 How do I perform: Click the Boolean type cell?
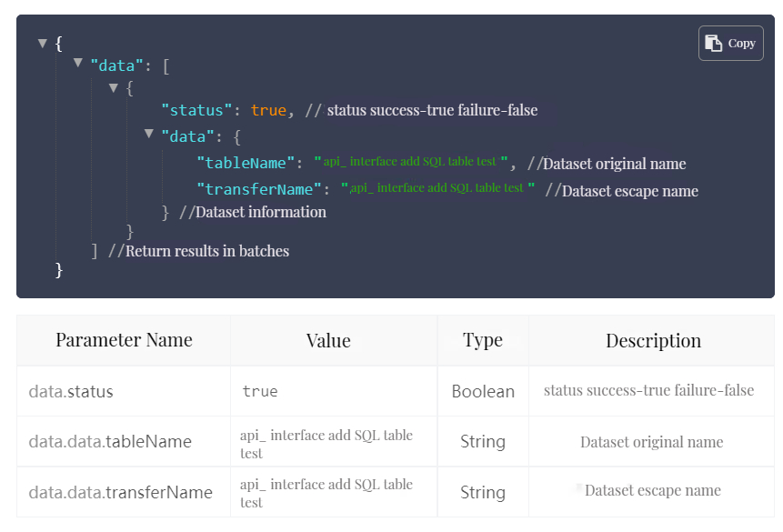[483, 392]
